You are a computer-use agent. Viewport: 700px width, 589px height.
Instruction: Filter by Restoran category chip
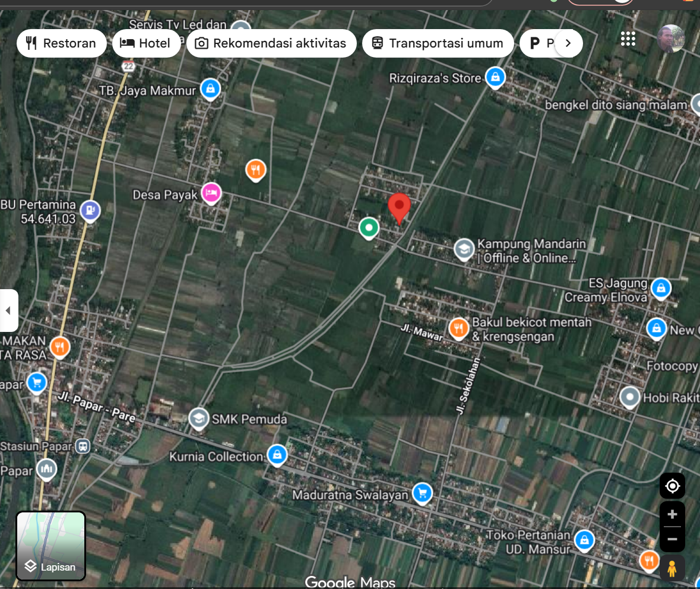[x=61, y=43]
